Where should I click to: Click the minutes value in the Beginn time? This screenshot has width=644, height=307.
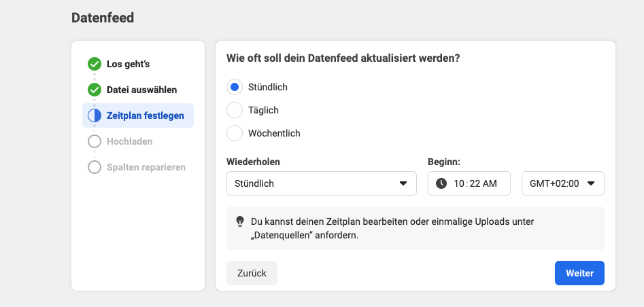coord(475,183)
